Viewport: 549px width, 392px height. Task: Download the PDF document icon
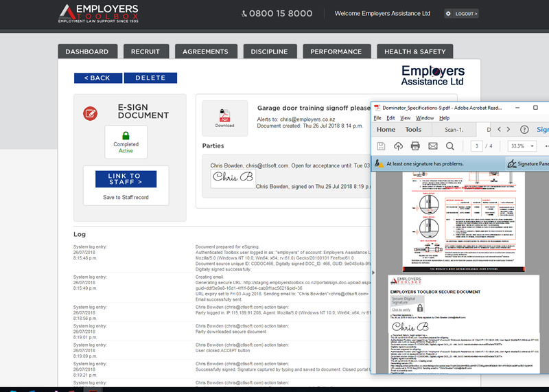point(224,117)
